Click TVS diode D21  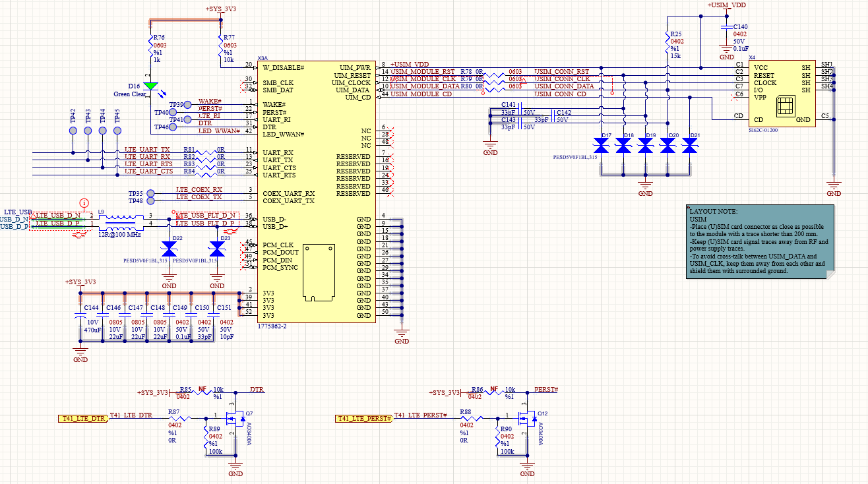(690, 146)
